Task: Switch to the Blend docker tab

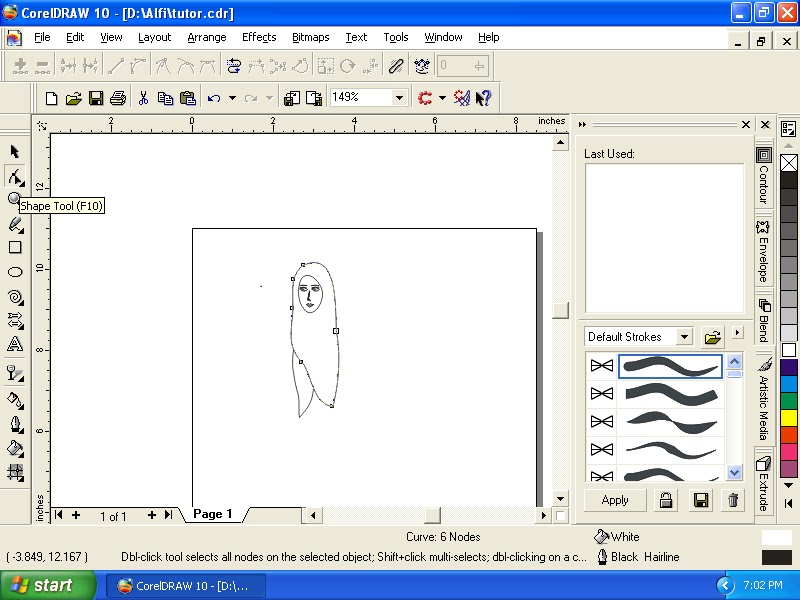Action: pos(764,320)
